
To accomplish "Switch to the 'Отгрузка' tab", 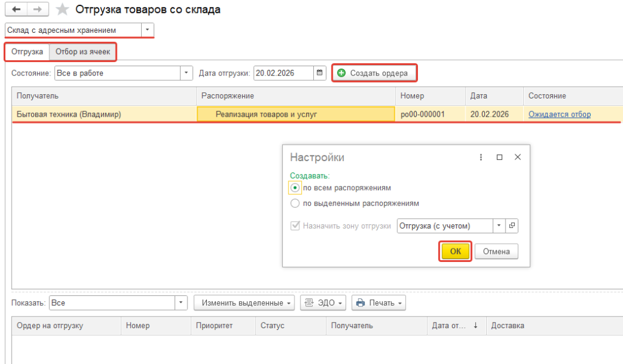I will click(27, 52).
